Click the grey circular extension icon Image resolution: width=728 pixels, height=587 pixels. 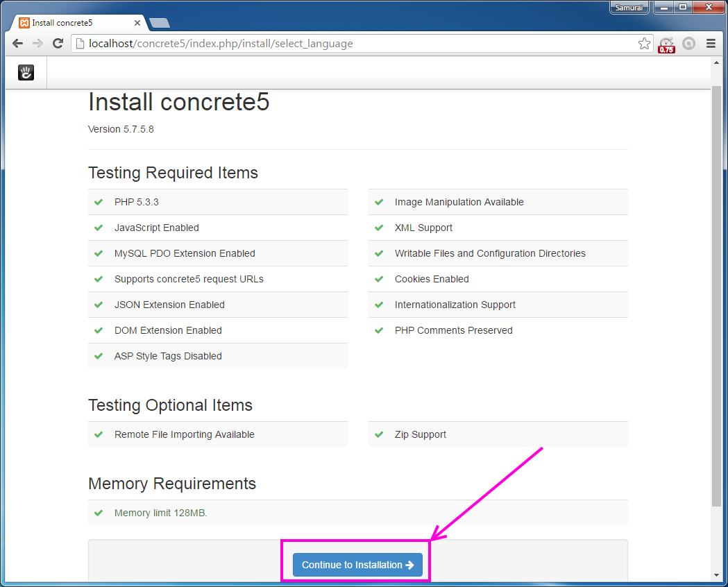coord(689,44)
